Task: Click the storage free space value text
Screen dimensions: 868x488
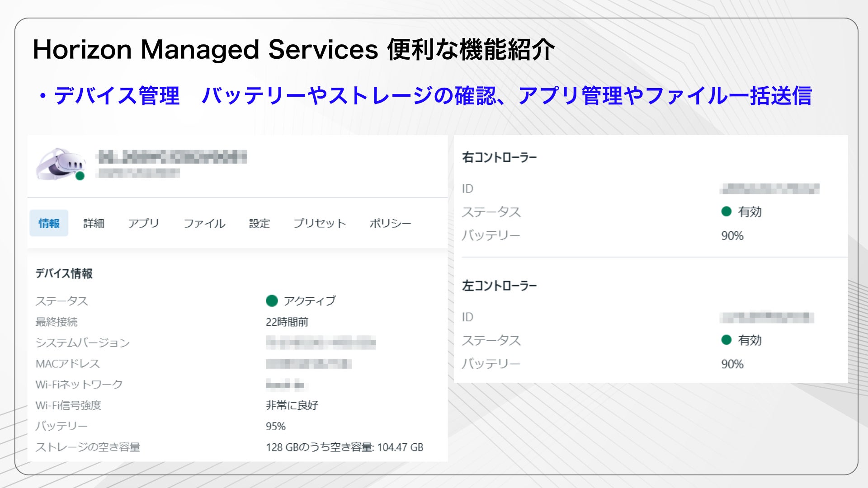Action: 344,447
